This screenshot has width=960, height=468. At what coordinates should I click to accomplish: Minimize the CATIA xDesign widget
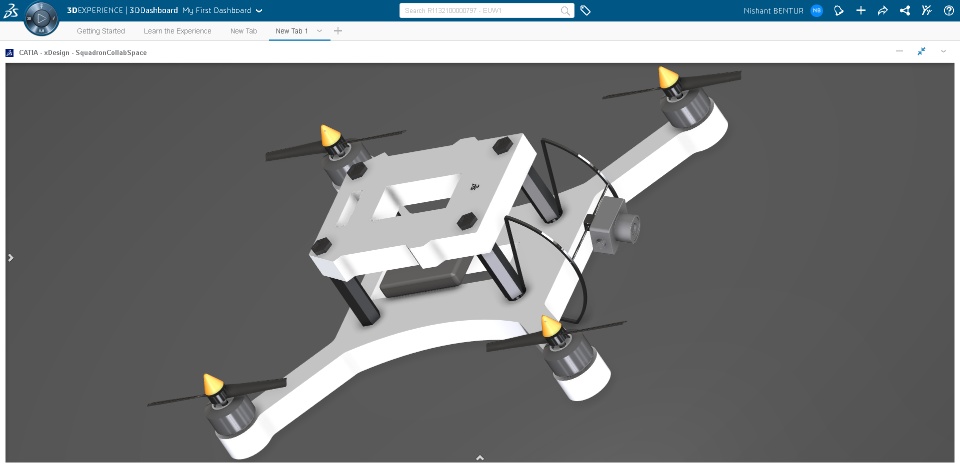pyautogui.click(x=899, y=51)
